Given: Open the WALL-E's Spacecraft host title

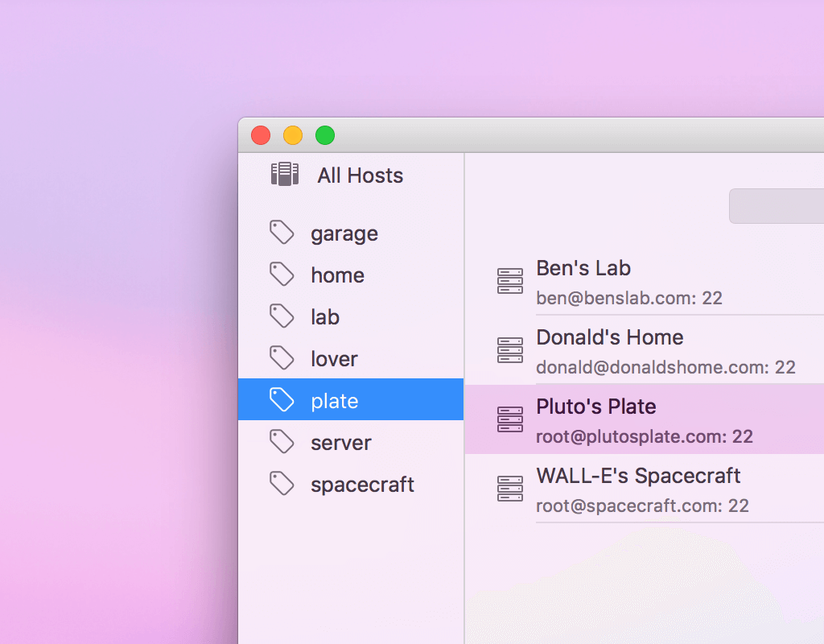Looking at the screenshot, I should 638,476.
